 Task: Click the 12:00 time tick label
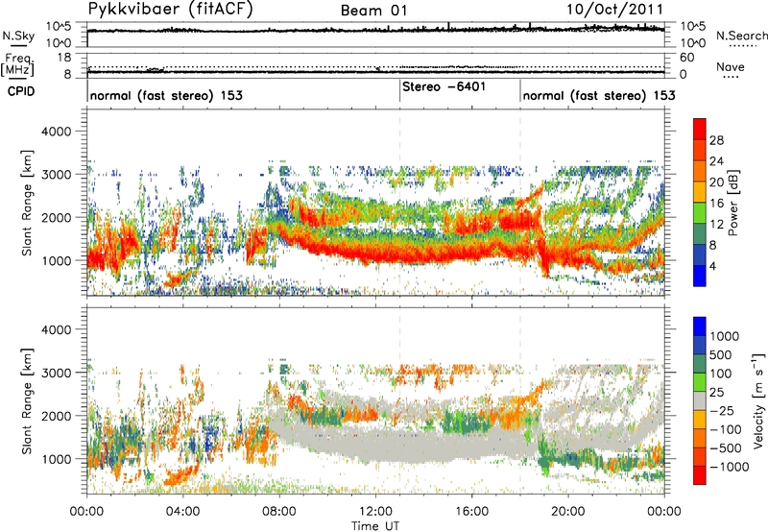point(375,512)
